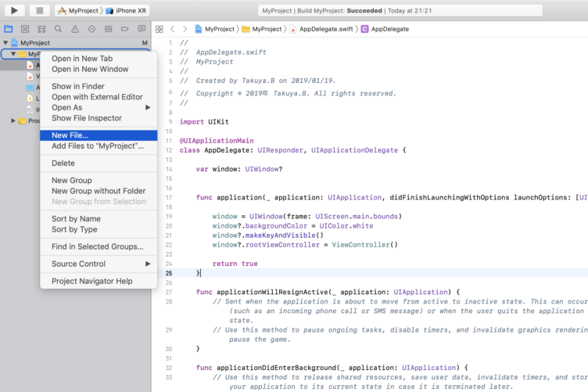Click the "import UIKit" line
Screen dimensions: 588x392
(204, 121)
